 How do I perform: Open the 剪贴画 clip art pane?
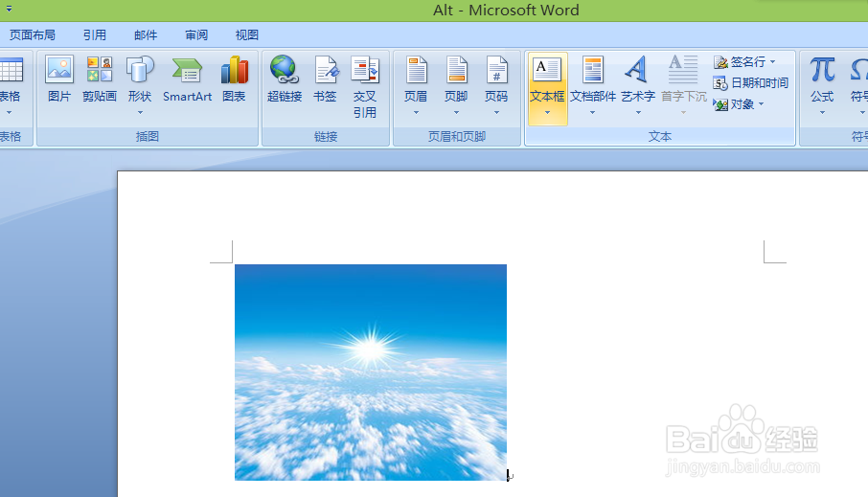coord(100,70)
